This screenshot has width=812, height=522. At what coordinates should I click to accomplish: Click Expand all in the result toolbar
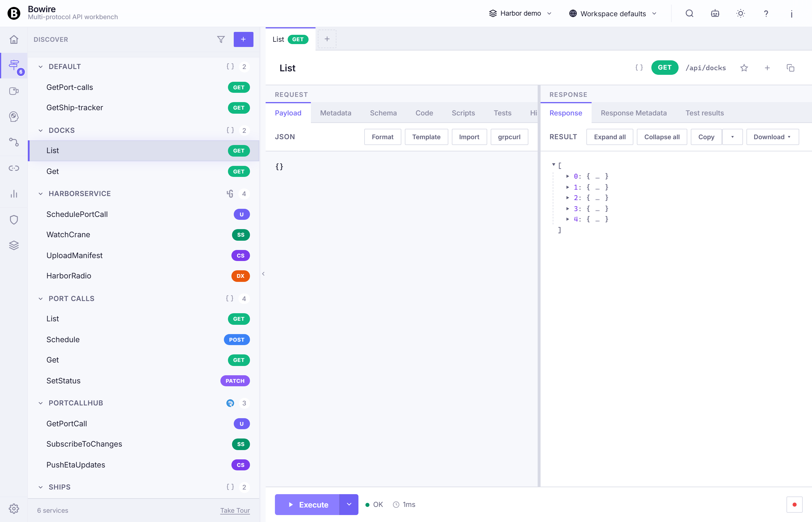click(610, 137)
